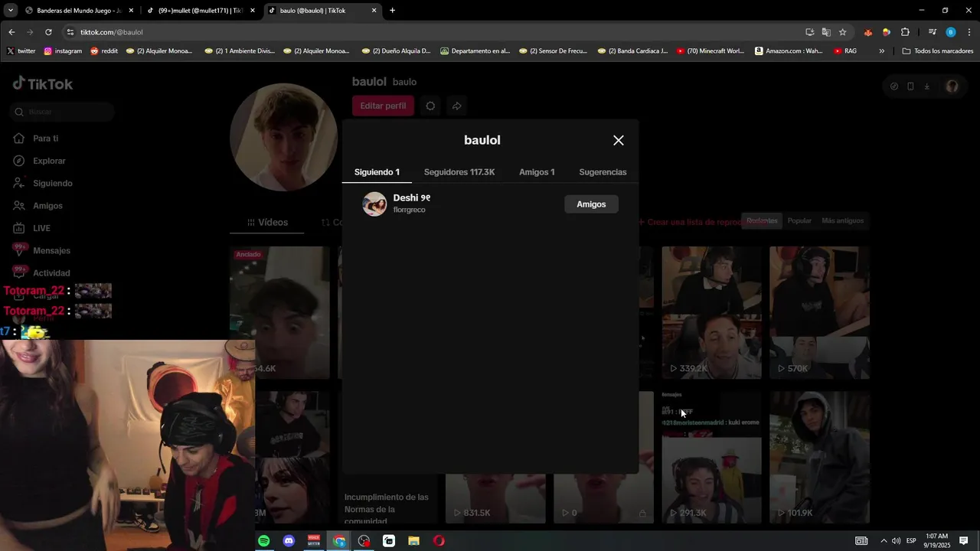Screen dimensions: 980x551
Task: Open Explorar in the sidebar
Action: click(49, 161)
